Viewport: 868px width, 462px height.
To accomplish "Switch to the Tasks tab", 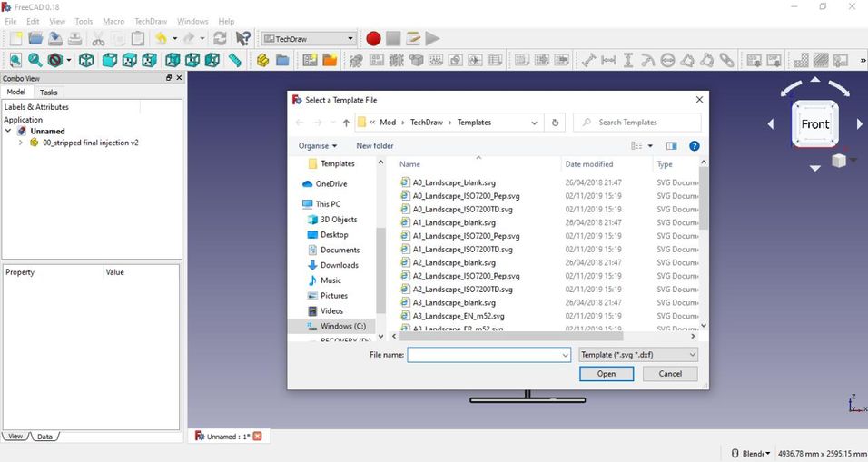I will (49, 93).
